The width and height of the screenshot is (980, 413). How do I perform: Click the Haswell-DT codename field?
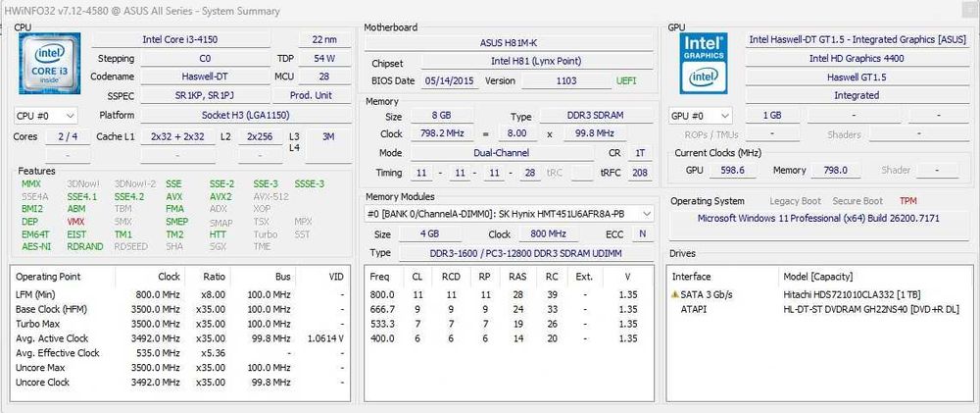tap(205, 77)
